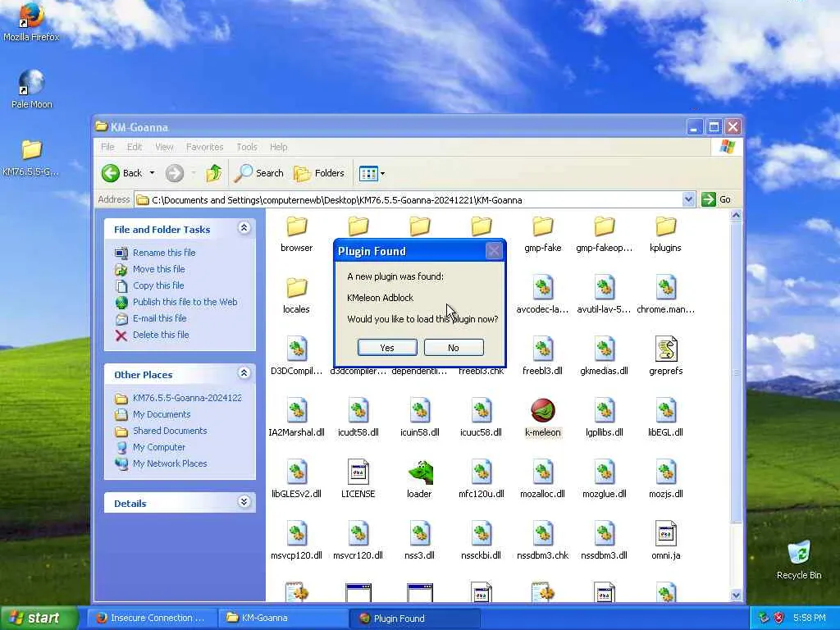The image size is (840, 630).
Task: Collapse the Other Places panel
Action: click(x=244, y=373)
